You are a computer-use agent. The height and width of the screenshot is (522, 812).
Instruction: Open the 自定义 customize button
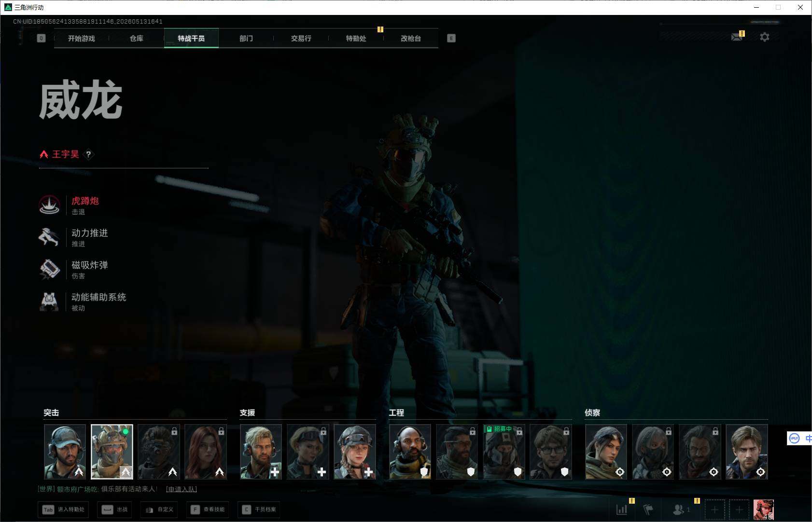point(159,509)
